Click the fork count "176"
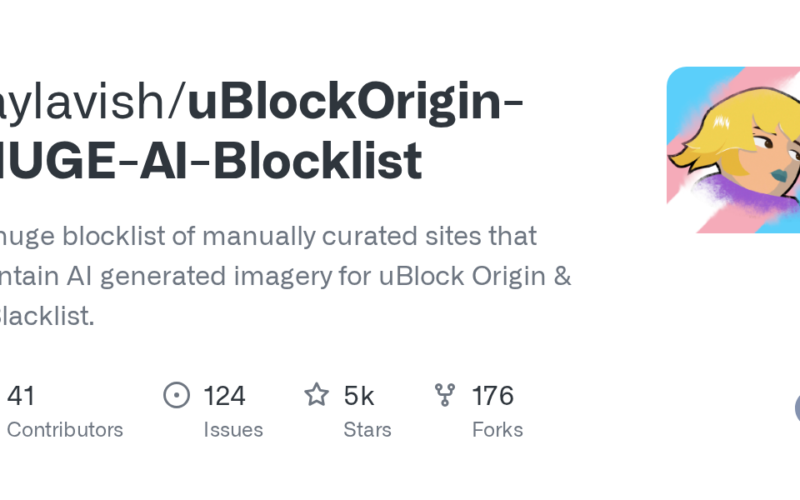 pos(492,396)
